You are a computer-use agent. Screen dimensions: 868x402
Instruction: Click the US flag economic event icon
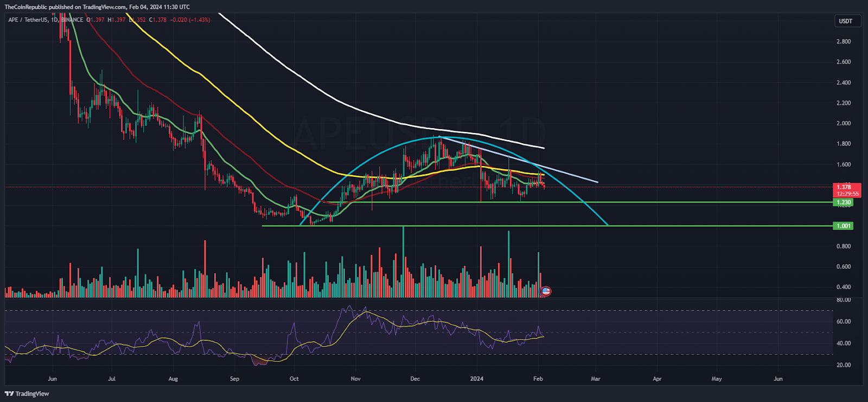pos(546,291)
